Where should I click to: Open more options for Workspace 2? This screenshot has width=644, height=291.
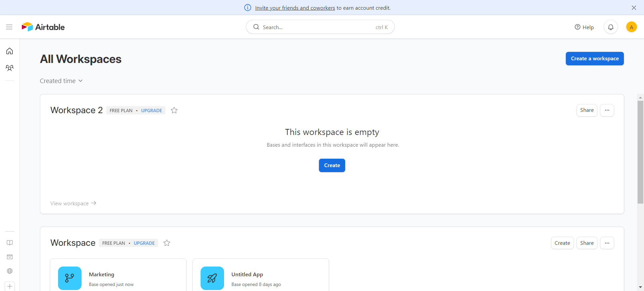point(607,110)
